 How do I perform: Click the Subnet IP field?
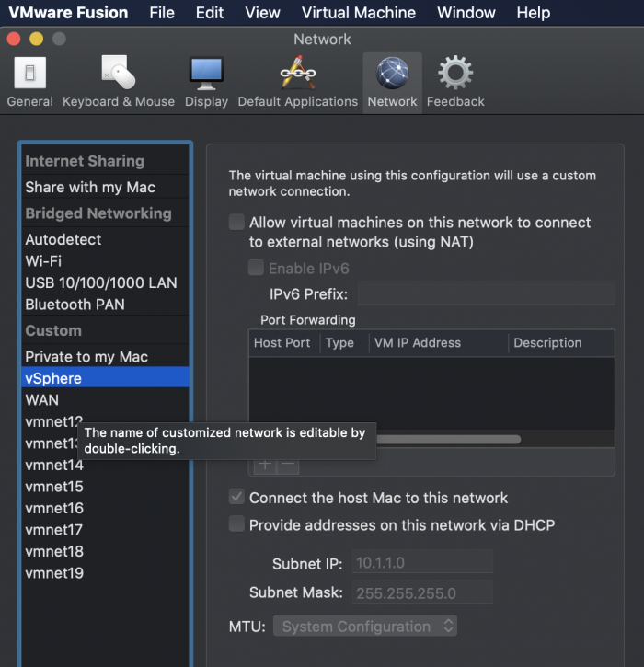pos(422,563)
